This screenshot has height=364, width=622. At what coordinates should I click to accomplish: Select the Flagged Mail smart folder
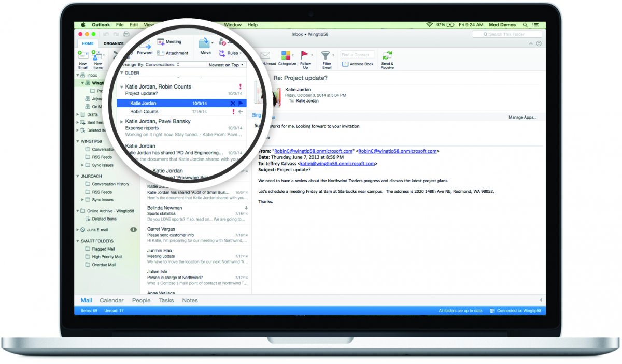tap(103, 249)
